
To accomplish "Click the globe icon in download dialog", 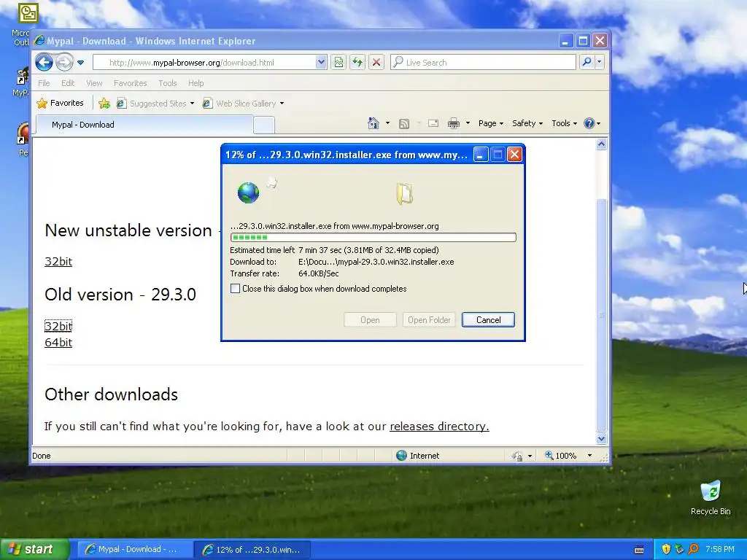I will click(x=248, y=192).
